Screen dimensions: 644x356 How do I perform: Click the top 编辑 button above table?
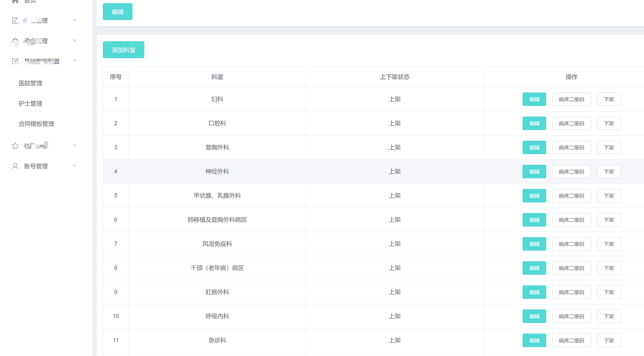[117, 12]
